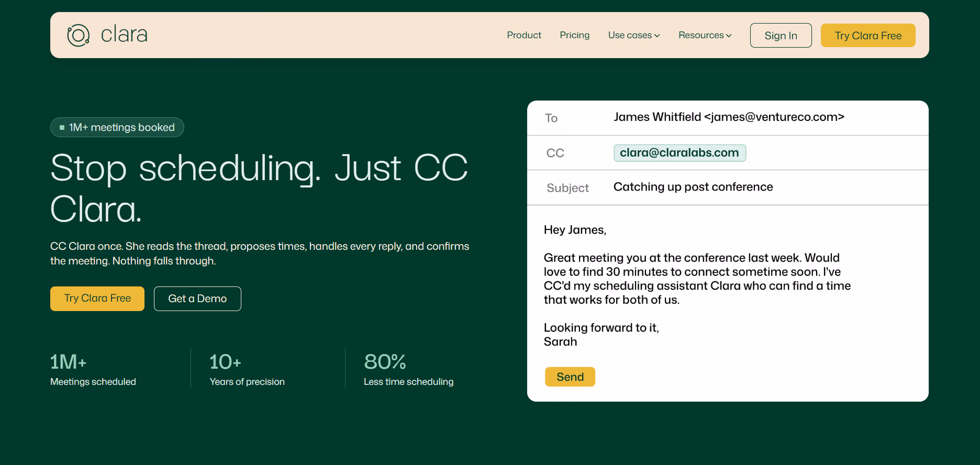Click the email body paragraph starting 'Great meeting'

coord(697,279)
